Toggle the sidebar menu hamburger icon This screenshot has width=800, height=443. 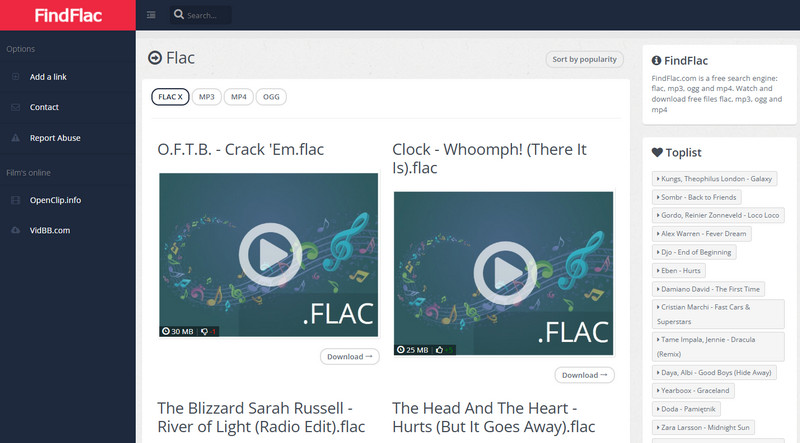151,15
